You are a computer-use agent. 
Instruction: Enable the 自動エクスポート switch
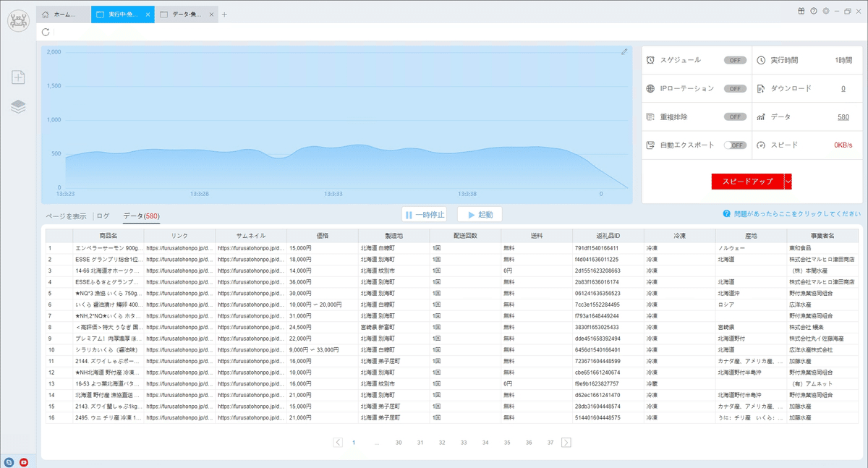[735, 145]
